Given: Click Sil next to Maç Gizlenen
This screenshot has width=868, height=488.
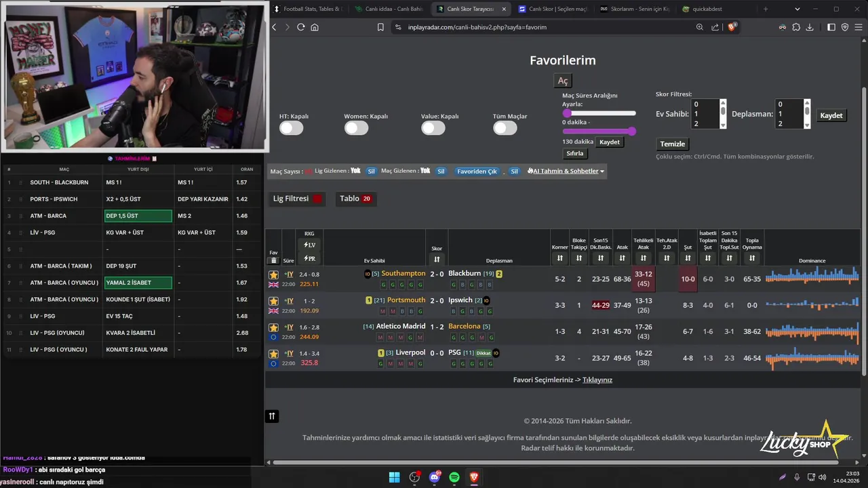Looking at the screenshot, I should pyautogui.click(x=441, y=171).
